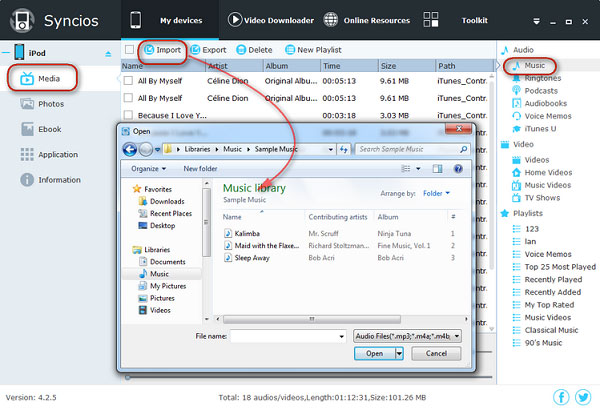Viewport: 600px width, 410px height.
Task: Select Music Videos under Video section
Action: 541,185
